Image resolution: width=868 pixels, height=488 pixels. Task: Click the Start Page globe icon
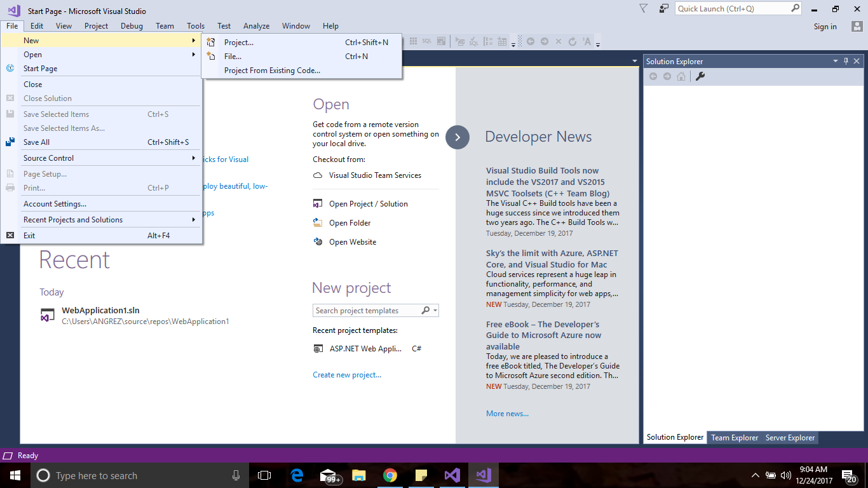tap(10, 69)
